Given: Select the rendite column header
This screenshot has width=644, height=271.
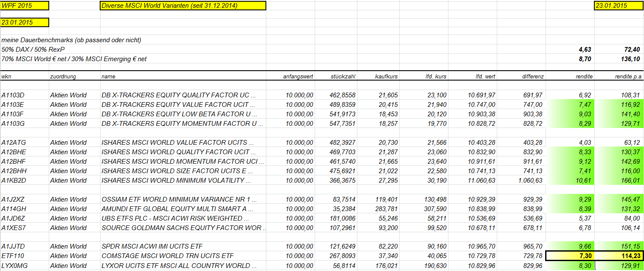Looking at the screenshot, I should [585, 76].
